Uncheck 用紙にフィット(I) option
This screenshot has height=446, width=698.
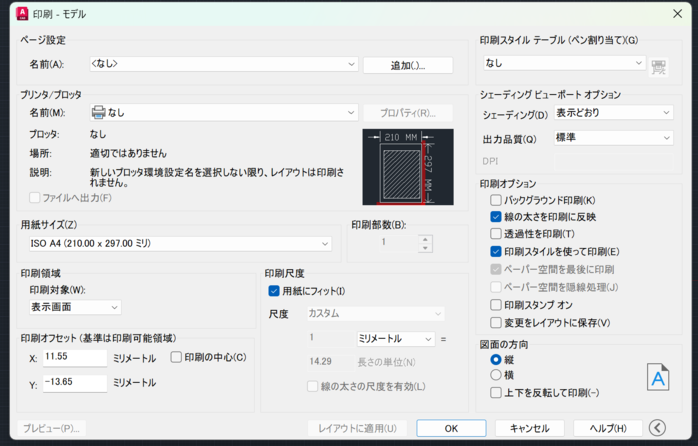[274, 291]
